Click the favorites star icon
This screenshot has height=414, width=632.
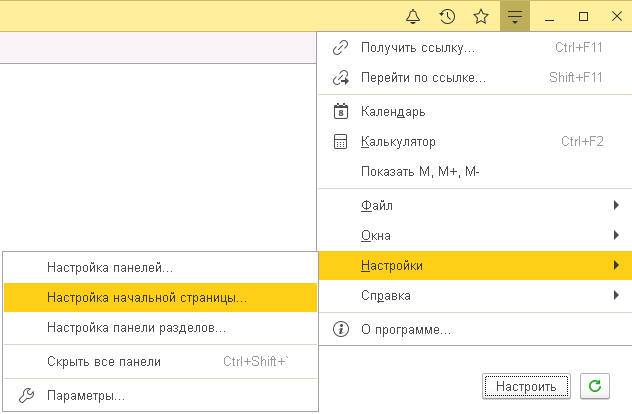click(x=480, y=16)
